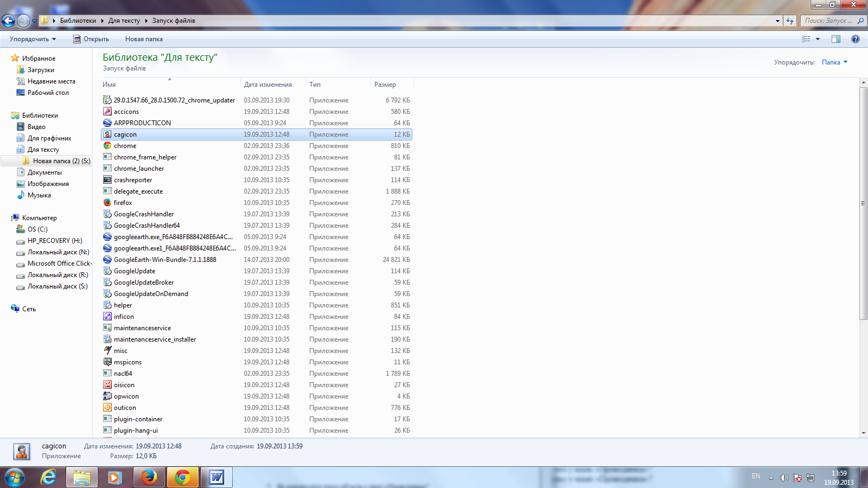Expand breadcrumb arrow after Библиотеки
868x488 pixels.
click(x=102, y=21)
